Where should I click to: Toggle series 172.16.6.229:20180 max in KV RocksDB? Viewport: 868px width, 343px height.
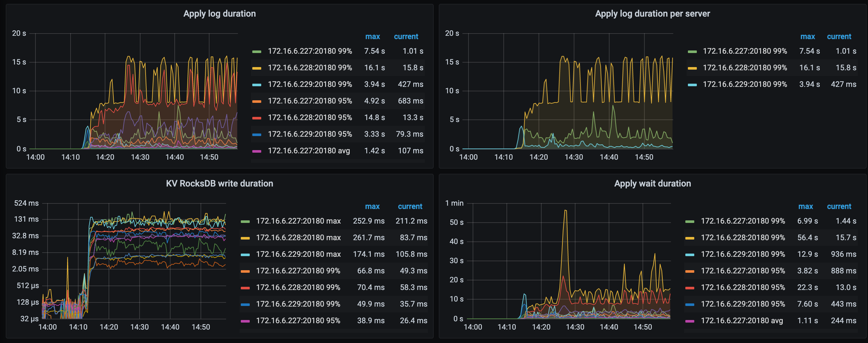[298, 254]
